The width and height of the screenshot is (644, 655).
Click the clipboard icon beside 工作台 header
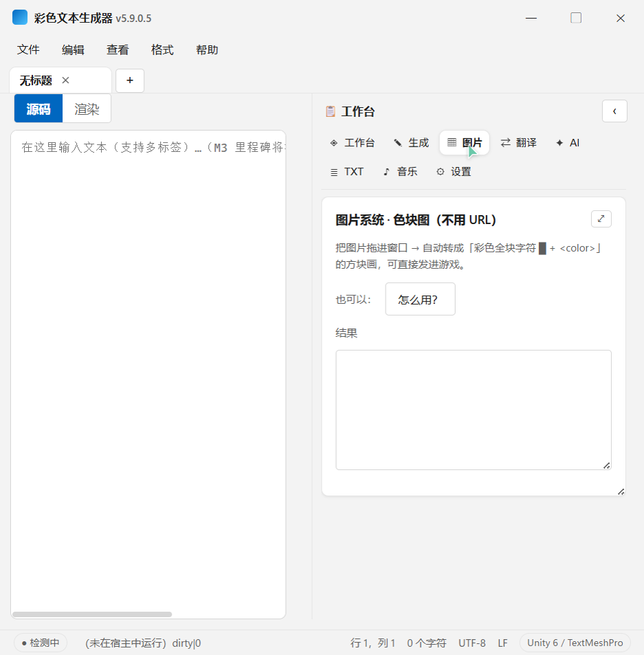point(331,111)
